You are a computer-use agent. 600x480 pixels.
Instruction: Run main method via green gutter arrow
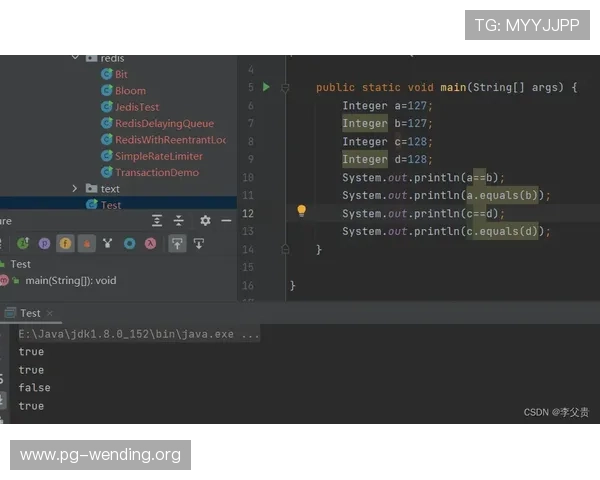pos(266,88)
